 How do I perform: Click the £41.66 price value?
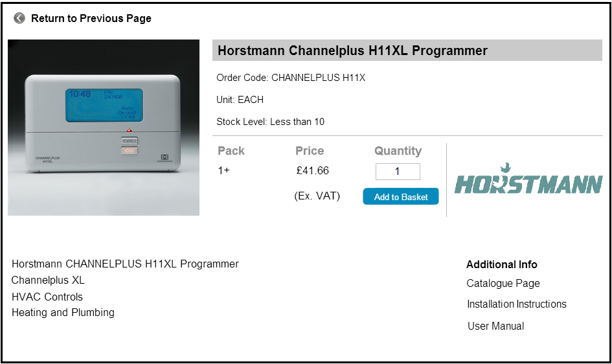(312, 171)
